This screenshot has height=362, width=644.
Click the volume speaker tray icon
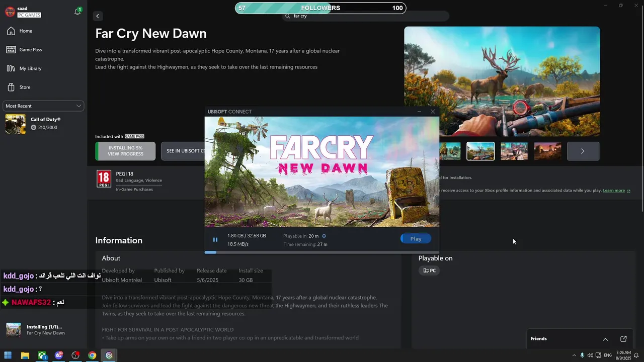point(590,355)
